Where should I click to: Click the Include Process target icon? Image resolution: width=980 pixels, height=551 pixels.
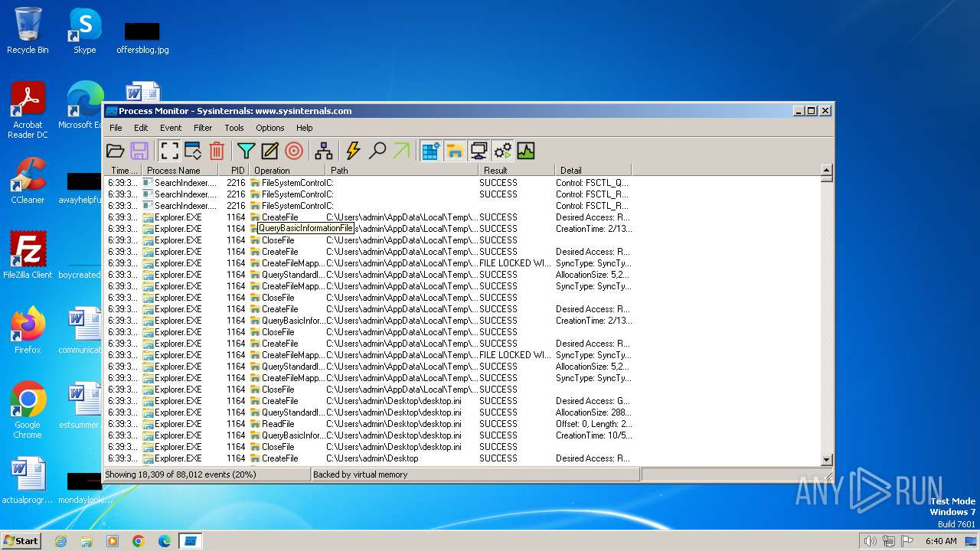tap(293, 151)
